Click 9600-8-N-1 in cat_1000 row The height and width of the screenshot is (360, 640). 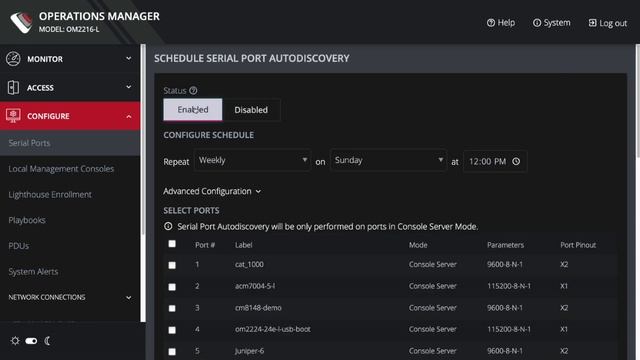pos(505,264)
